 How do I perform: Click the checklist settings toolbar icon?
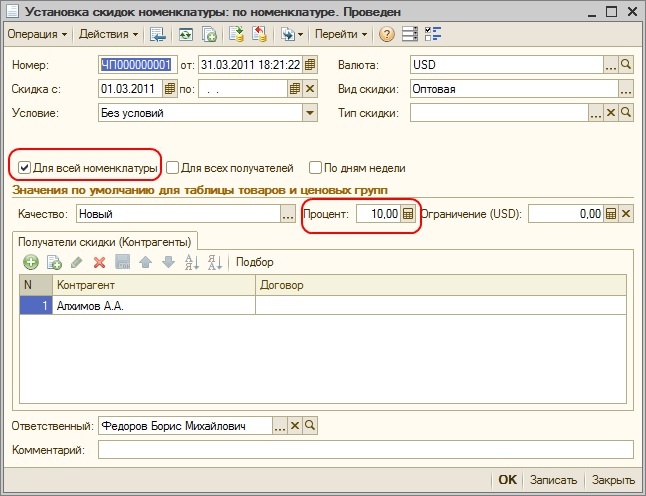coord(433,34)
